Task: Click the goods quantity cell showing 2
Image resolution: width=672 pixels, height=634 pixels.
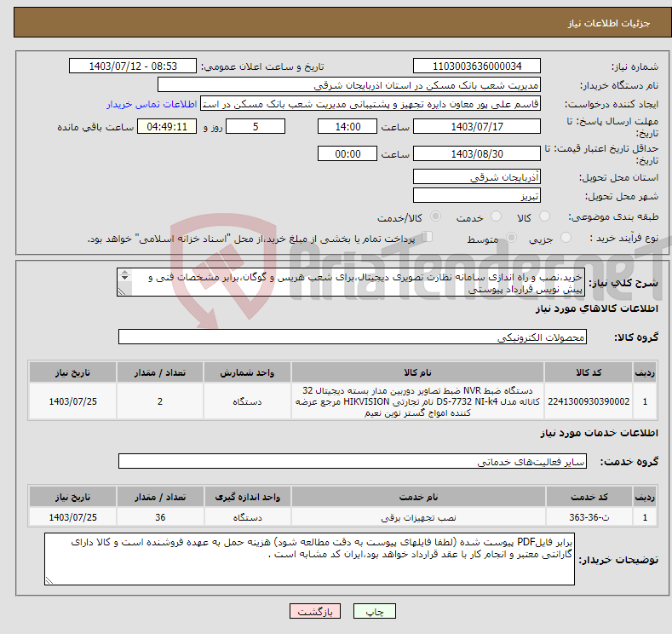Action: (x=160, y=401)
